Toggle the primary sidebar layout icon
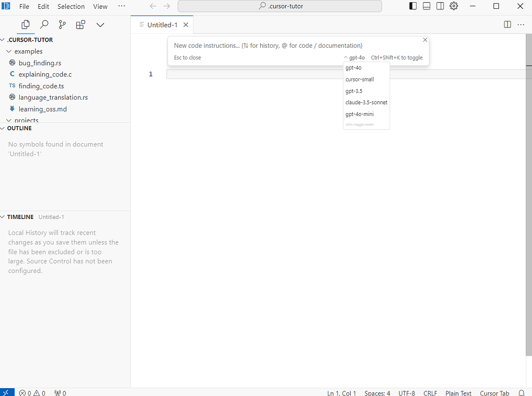This screenshot has height=396, width=532. [413, 6]
